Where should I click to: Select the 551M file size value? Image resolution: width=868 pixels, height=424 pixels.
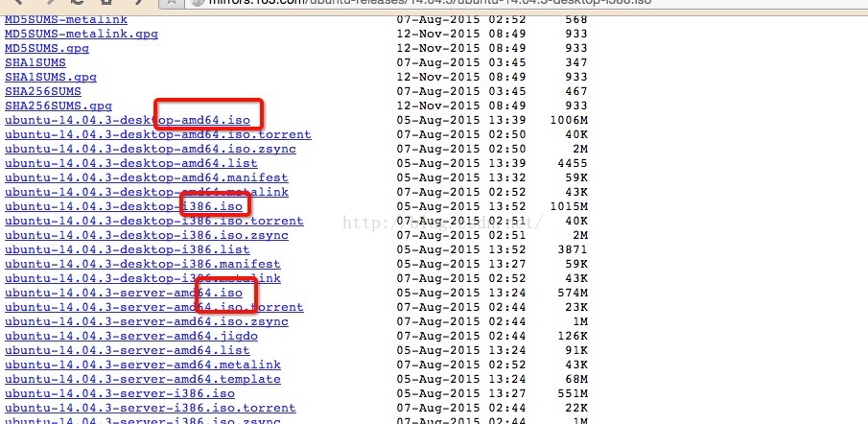[573, 393]
